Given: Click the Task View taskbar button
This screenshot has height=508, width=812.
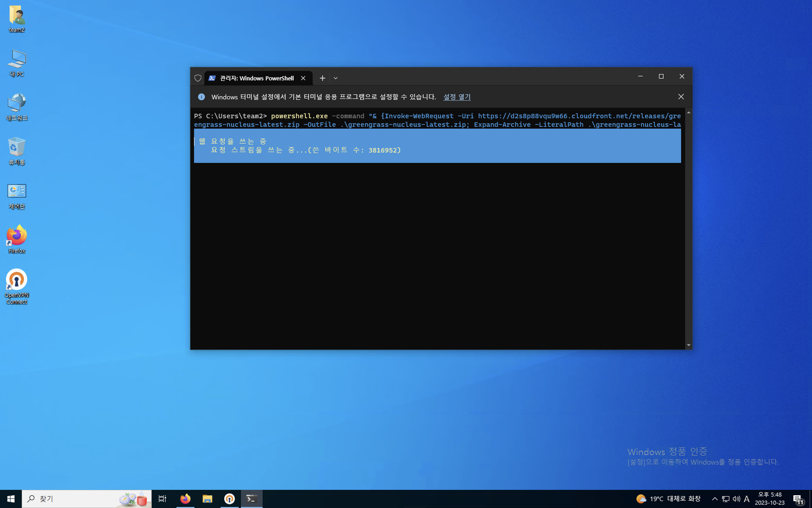Looking at the screenshot, I should pos(162,499).
